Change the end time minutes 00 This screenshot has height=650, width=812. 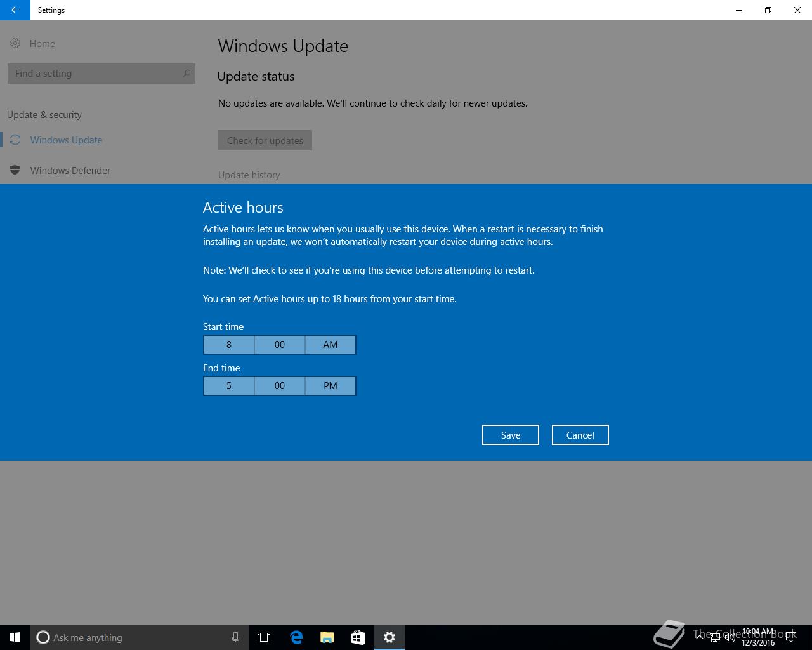click(x=280, y=386)
